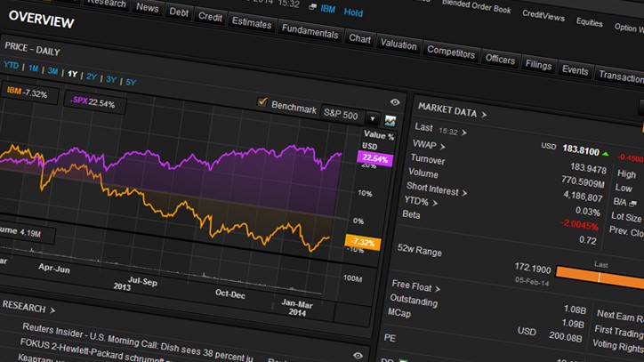Open the Events tab
Screen dimensions: 644x362
[575, 70]
